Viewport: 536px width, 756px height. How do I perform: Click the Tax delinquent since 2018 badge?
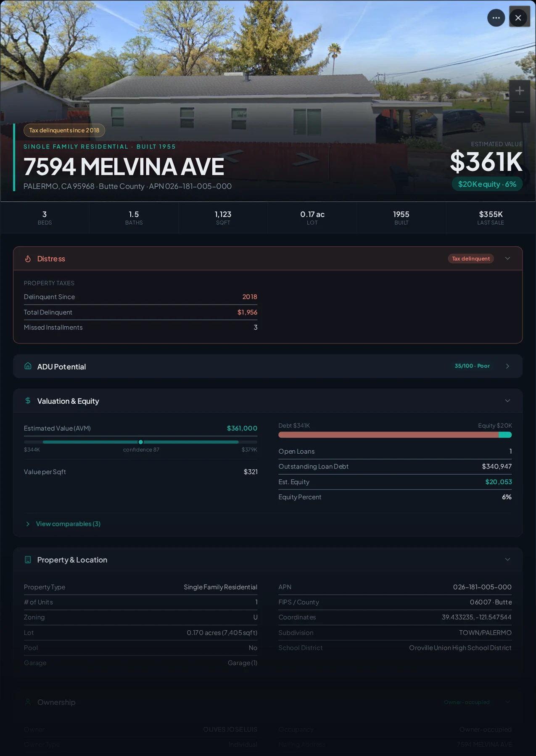[64, 130]
